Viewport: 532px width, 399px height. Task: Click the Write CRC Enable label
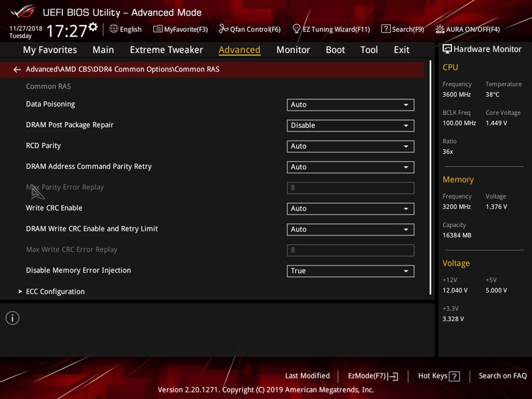pyautogui.click(x=54, y=208)
